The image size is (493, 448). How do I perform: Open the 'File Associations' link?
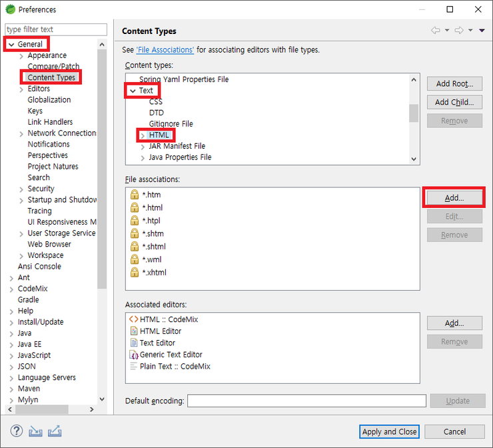[x=165, y=50]
